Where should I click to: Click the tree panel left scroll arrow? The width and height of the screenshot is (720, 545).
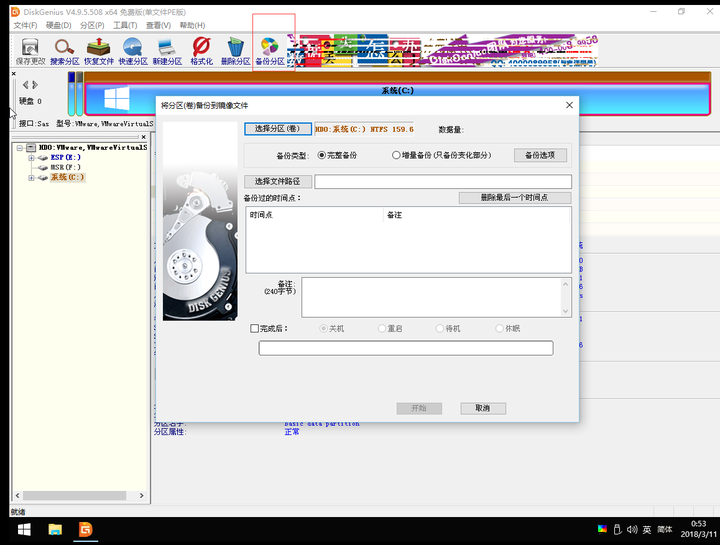[x=17, y=495]
